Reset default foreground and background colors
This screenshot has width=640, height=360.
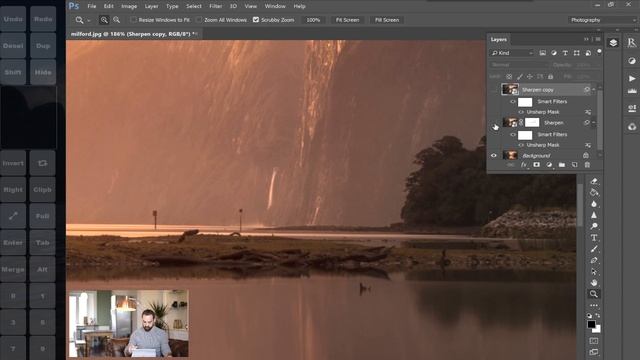[x=589, y=316]
